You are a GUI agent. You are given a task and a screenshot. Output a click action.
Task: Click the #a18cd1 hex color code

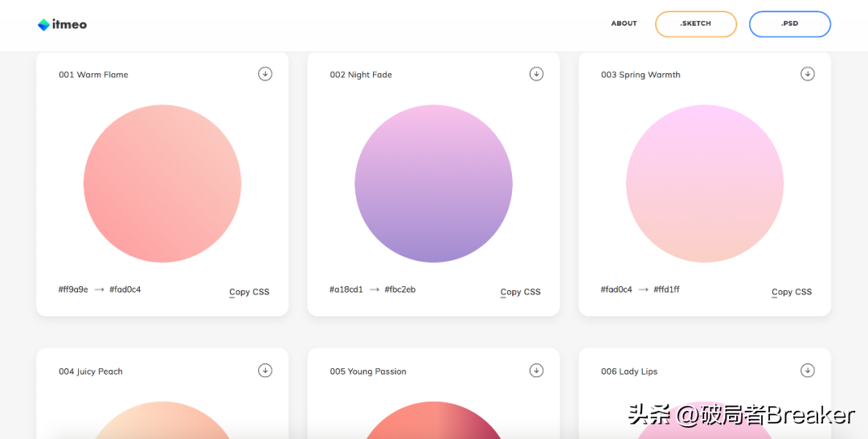[x=346, y=289]
